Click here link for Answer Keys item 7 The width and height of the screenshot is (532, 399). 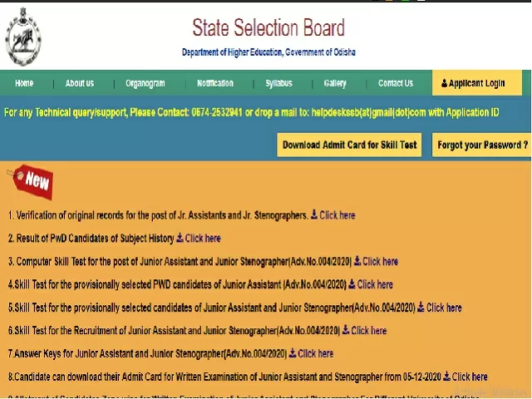316,353
